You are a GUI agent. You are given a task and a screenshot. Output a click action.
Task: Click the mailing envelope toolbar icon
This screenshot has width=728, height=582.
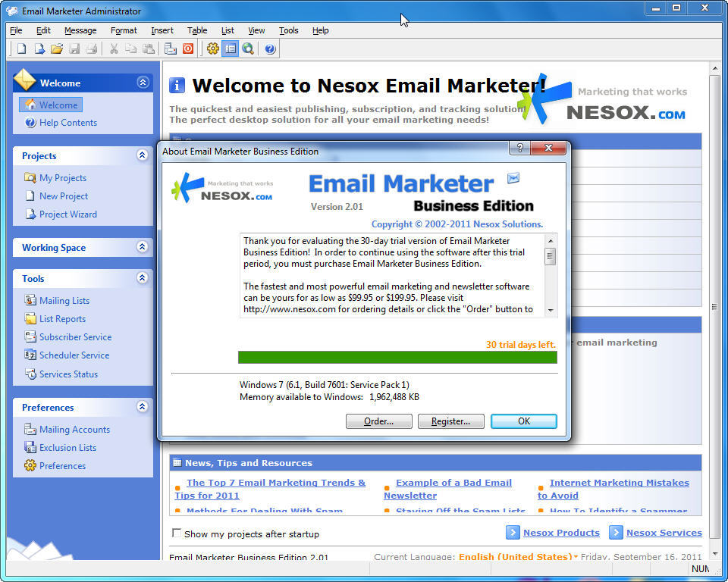point(171,48)
